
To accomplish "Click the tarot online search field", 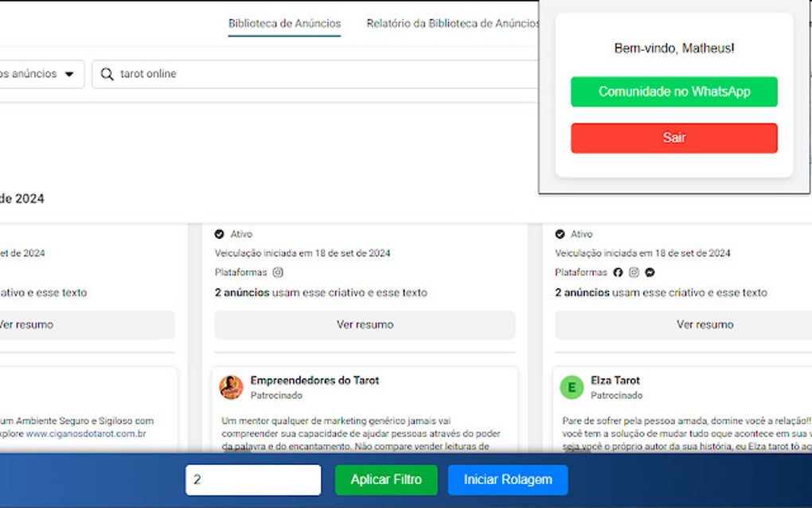I will tap(316, 74).
